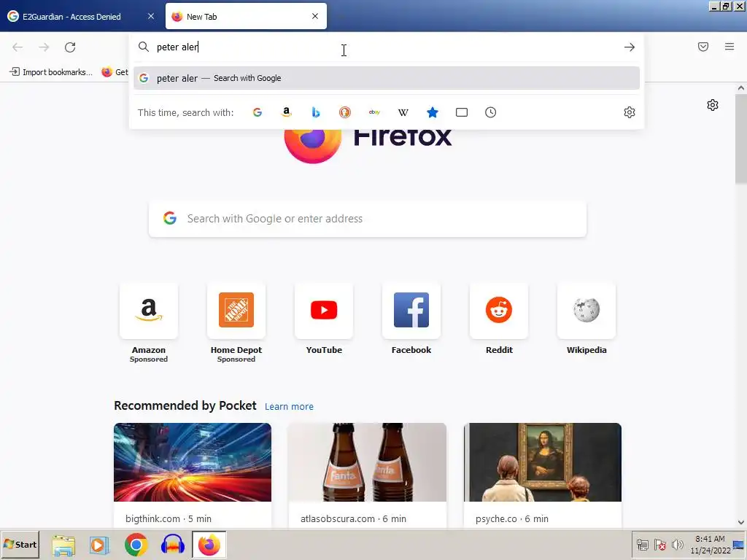Go back one page
The width and height of the screenshot is (747, 560).
pyautogui.click(x=18, y=47)
